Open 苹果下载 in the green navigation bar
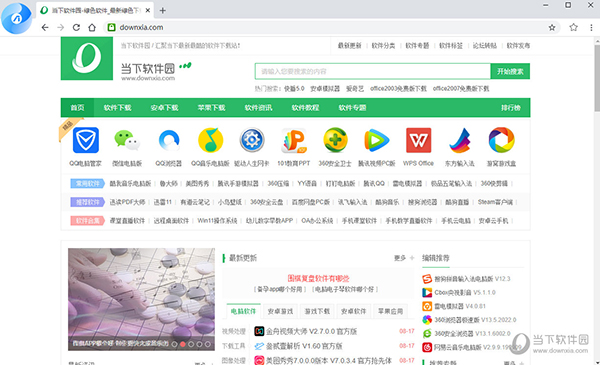Image resolution: width=600 pixels, height=365 pixels. [x=211, y=108]
